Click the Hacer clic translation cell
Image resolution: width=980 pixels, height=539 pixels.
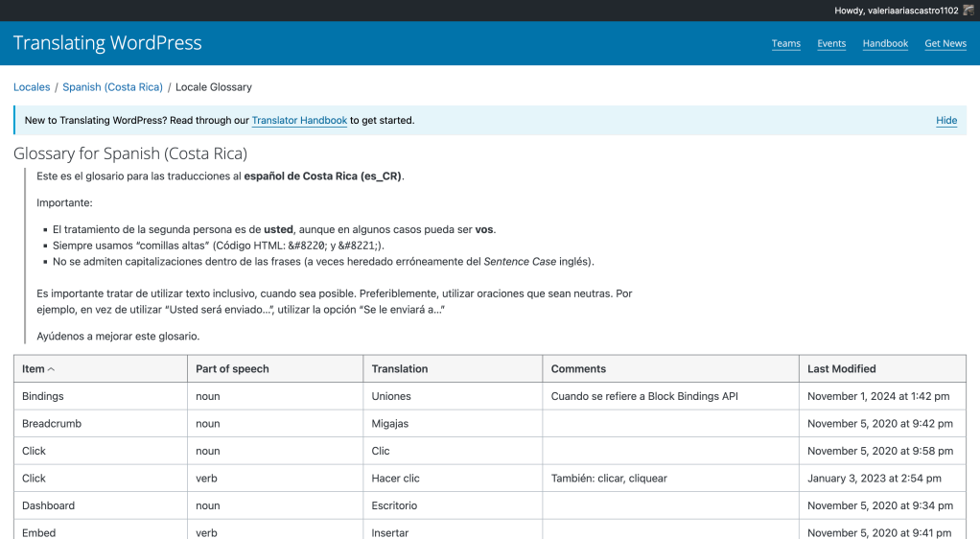(395, 479)
